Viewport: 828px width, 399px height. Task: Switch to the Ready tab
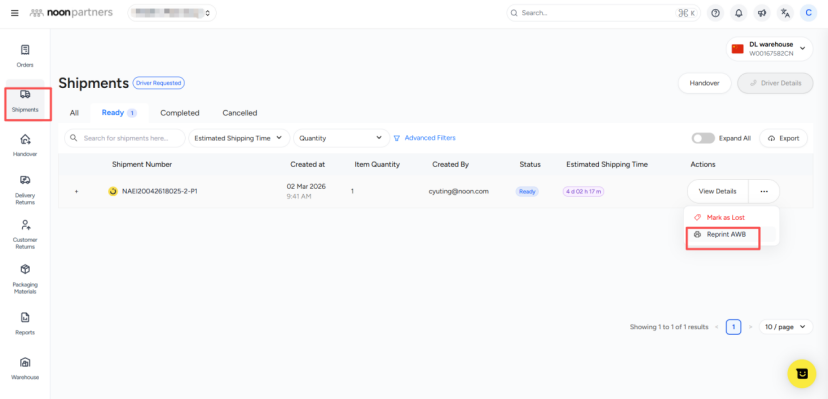pos(119,113)
